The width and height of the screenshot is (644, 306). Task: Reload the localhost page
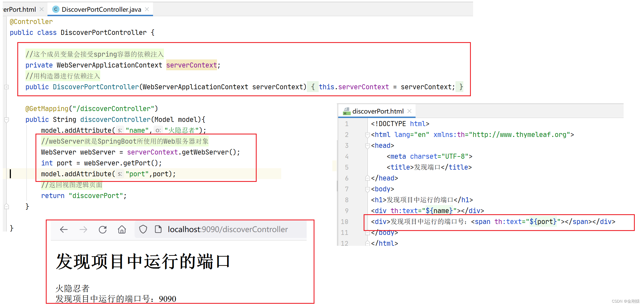tap(103, 230)
